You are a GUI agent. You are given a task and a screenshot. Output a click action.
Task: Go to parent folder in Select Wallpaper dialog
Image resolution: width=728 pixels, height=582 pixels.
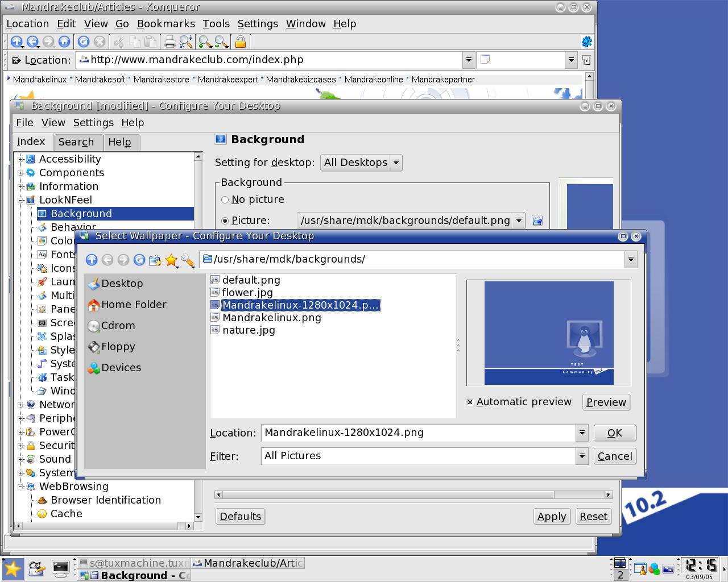(x=92, y=260)
